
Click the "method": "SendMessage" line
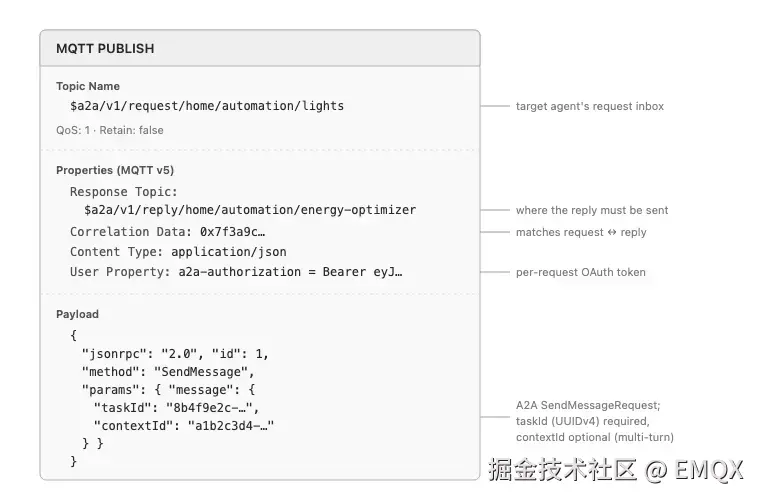168,372
